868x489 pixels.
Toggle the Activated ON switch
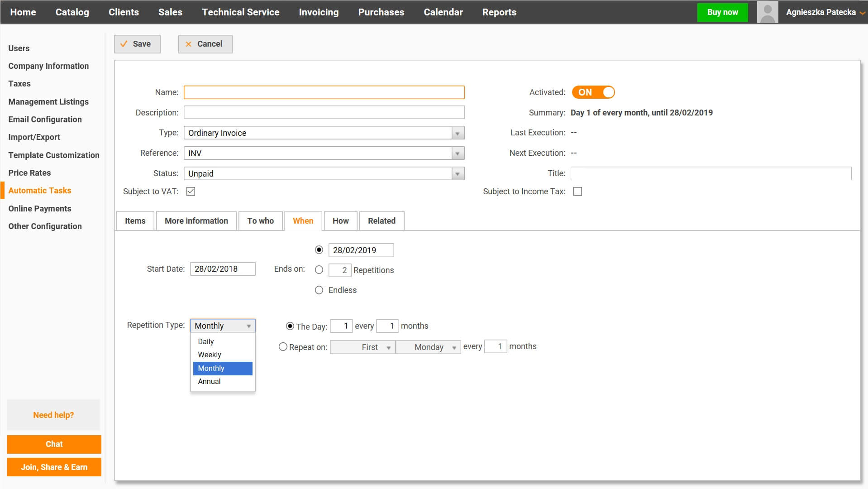point(593,92)
